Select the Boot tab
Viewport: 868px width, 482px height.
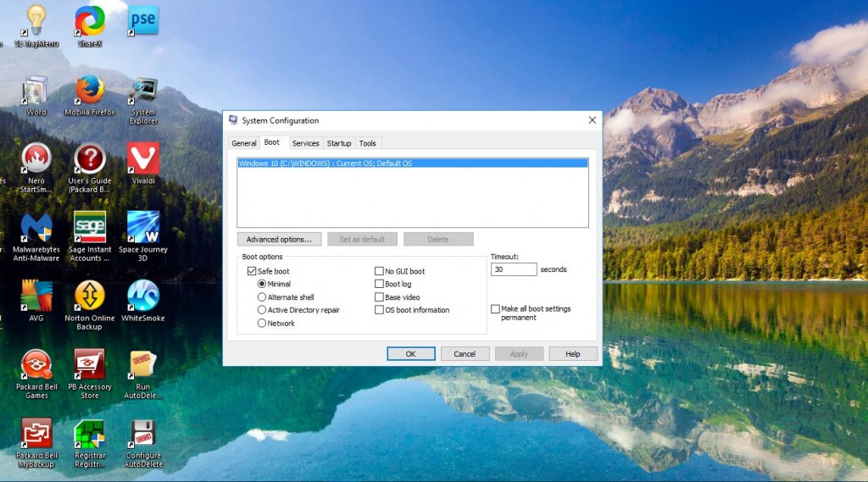click(x=272, y=142)
